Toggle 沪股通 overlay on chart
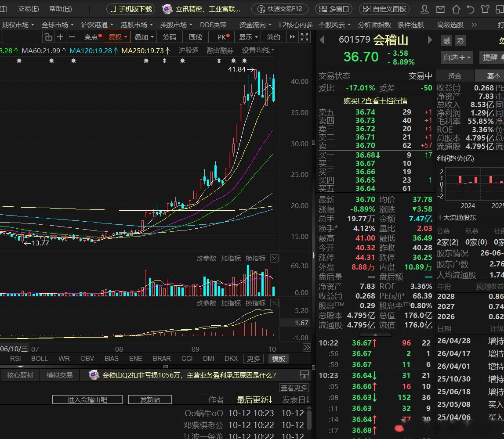This screenshot has width=504, height=439. pyautogui.click(x=189, y=50)
